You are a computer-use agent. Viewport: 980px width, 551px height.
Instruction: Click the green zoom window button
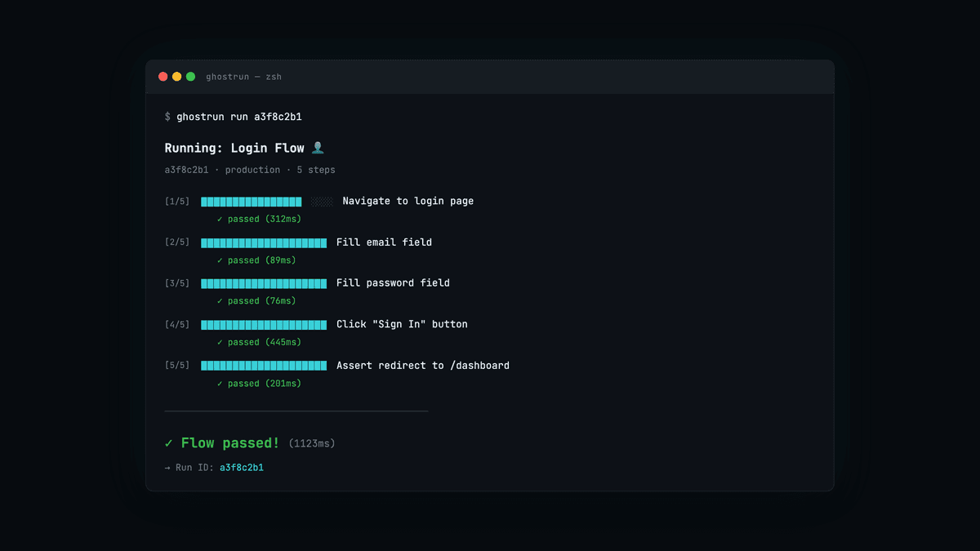coord(190,75)
